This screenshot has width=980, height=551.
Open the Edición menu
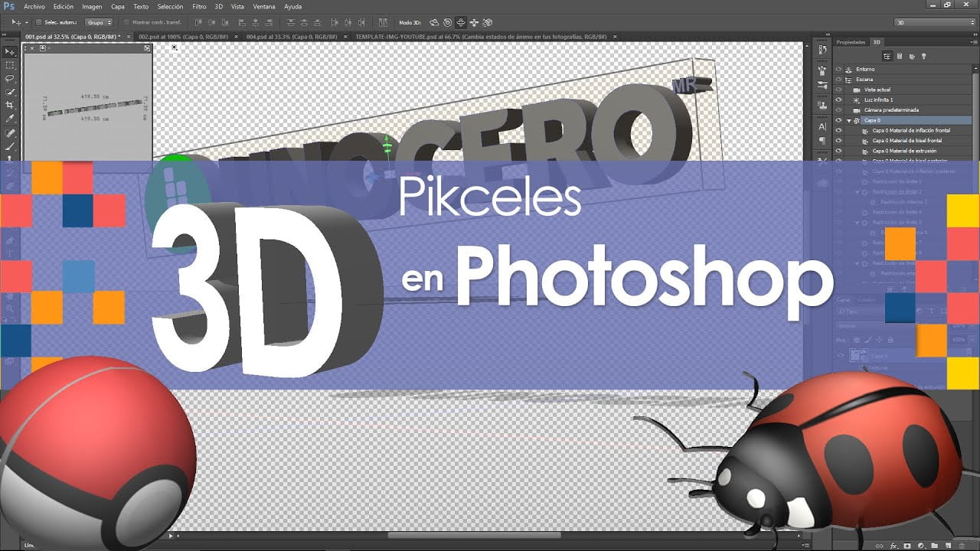64,6
